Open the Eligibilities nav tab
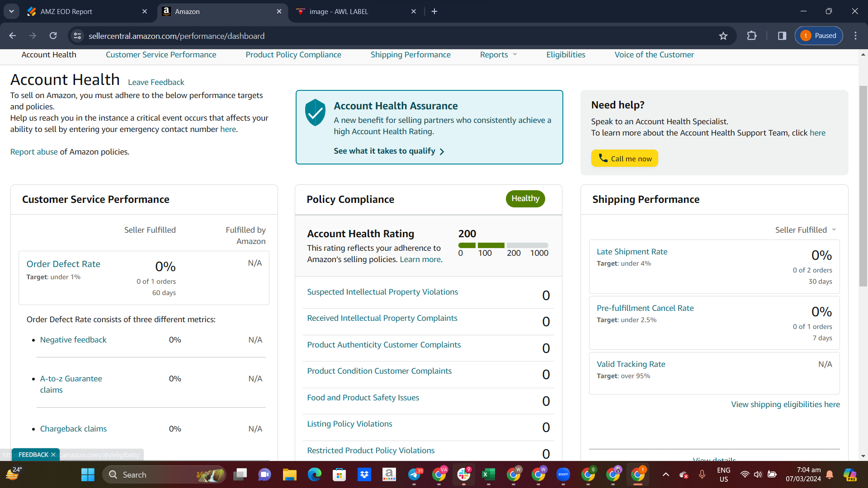 (566, 55)
